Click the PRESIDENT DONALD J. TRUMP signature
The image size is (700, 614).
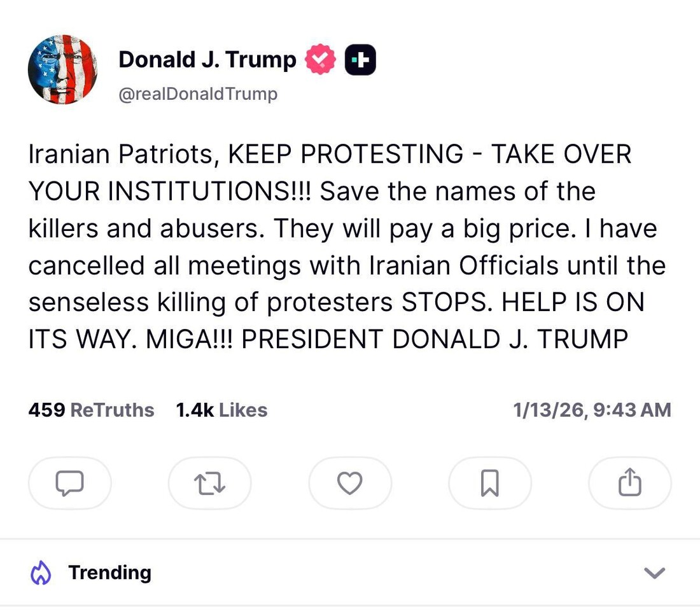[435, 339]
